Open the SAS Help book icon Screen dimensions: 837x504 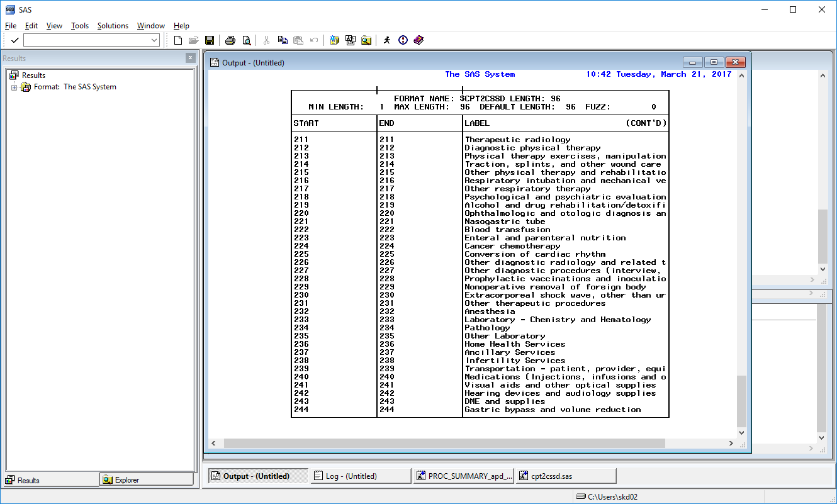click(x=418, y=40)
